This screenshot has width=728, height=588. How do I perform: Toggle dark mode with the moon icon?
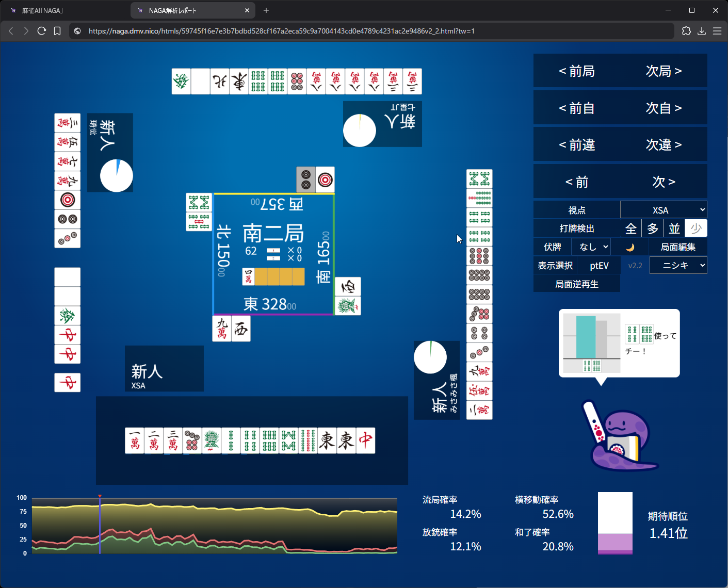coord(630,247)
